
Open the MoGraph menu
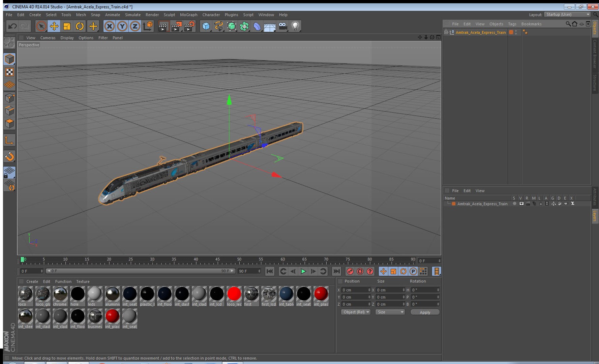pos(189,15)
